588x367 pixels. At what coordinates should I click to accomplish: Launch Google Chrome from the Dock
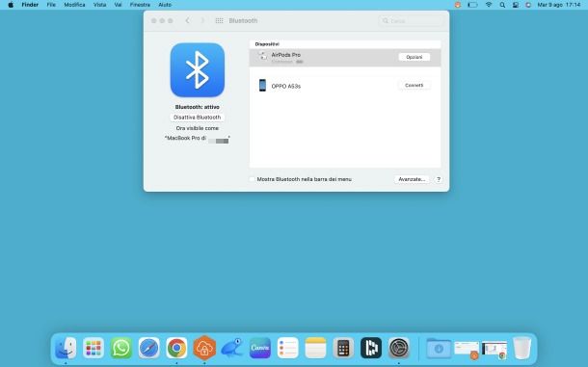click(176, 348)
